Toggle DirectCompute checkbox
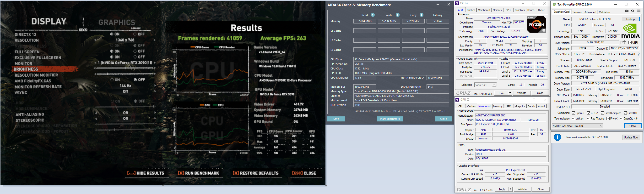The image size is (644, 194). pos(602,113)
